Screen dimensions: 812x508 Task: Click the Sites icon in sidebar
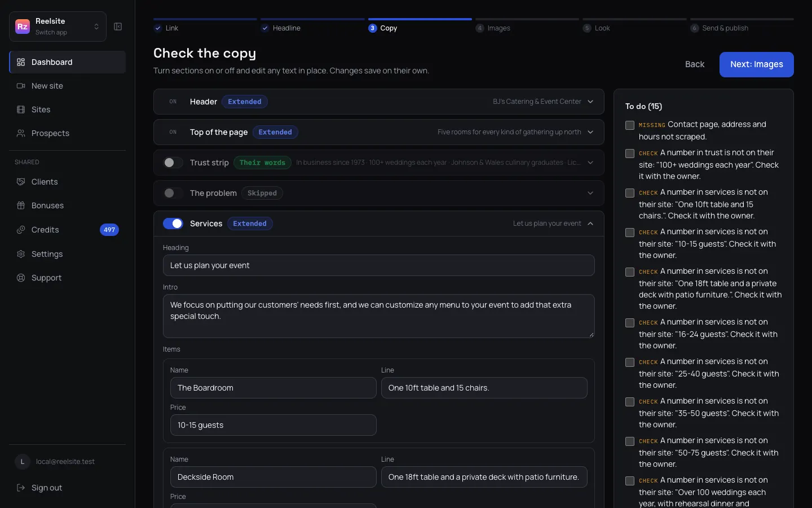point(21,110)
